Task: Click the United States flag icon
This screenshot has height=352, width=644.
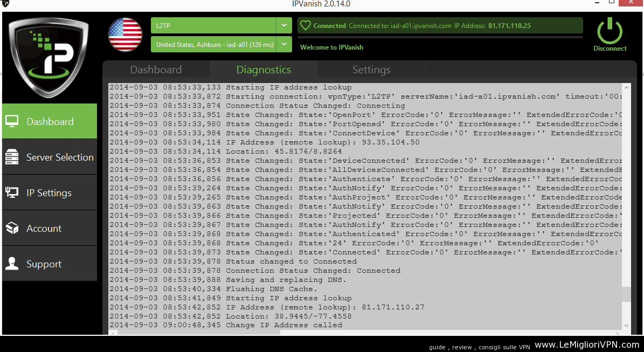Action: (x=125, y=34)
